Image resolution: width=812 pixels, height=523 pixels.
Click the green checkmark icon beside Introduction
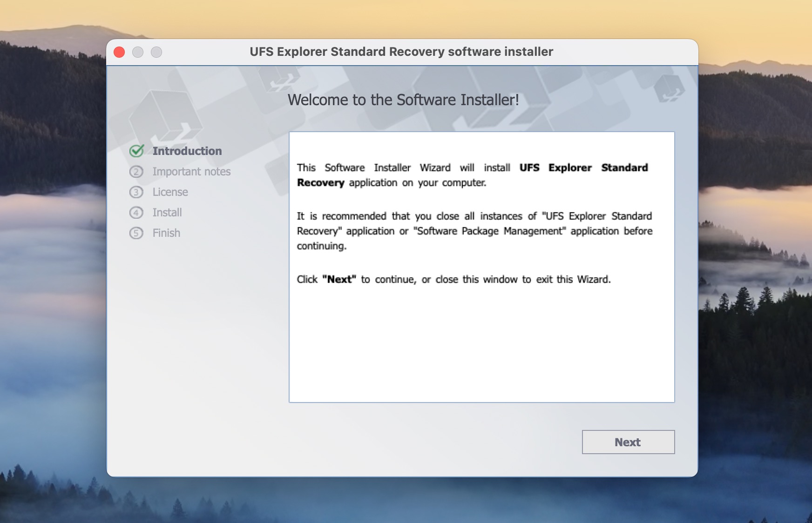[x=136, y=151]
